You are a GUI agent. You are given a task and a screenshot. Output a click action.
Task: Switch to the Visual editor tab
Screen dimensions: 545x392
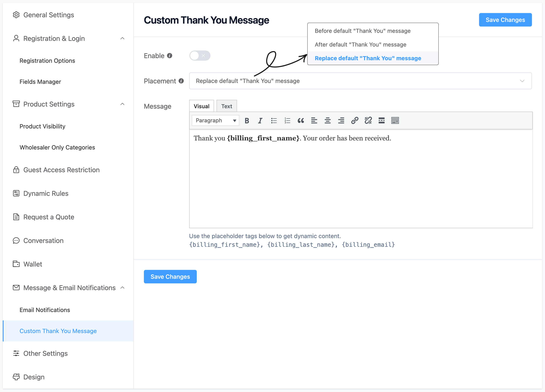tap(201, 106)
